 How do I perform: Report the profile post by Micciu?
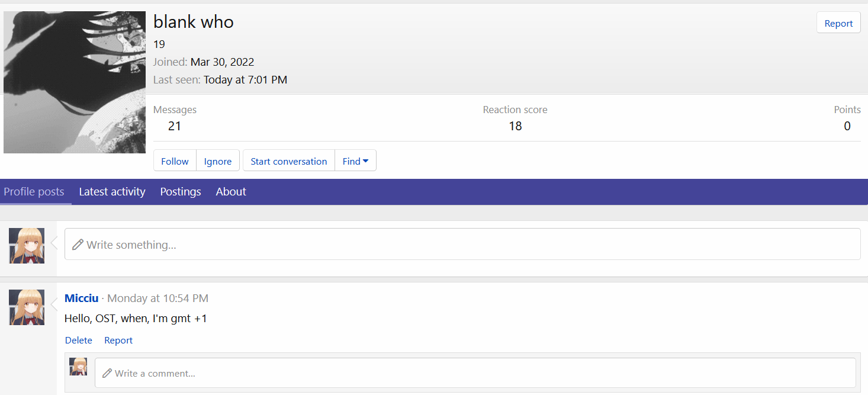point(118,340)
